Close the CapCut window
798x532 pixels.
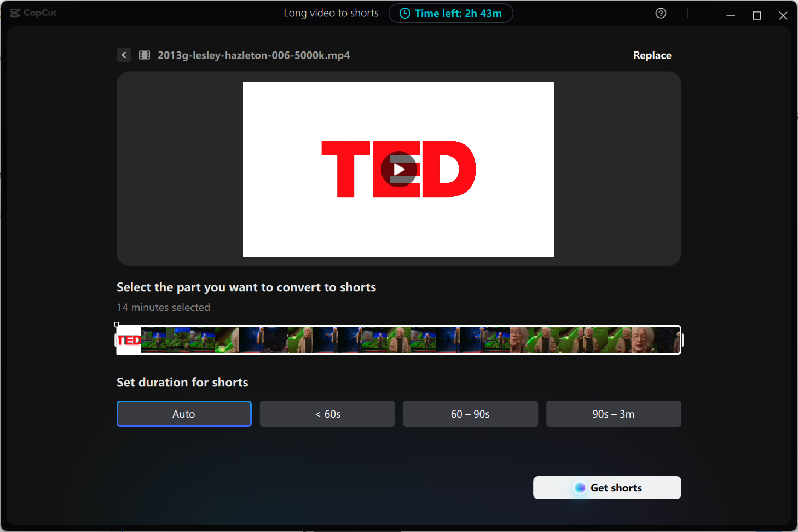pyautogui.click(x=783, y=15)
